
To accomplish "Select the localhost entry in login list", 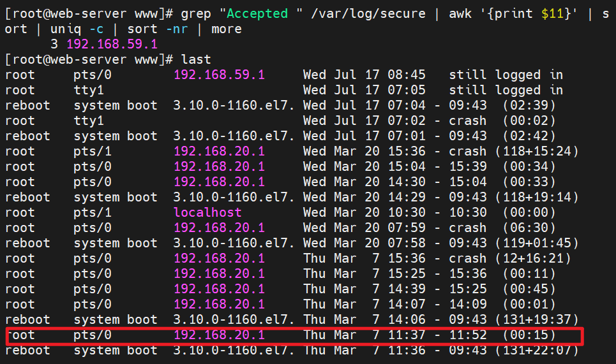I will (x=207, y=212).
